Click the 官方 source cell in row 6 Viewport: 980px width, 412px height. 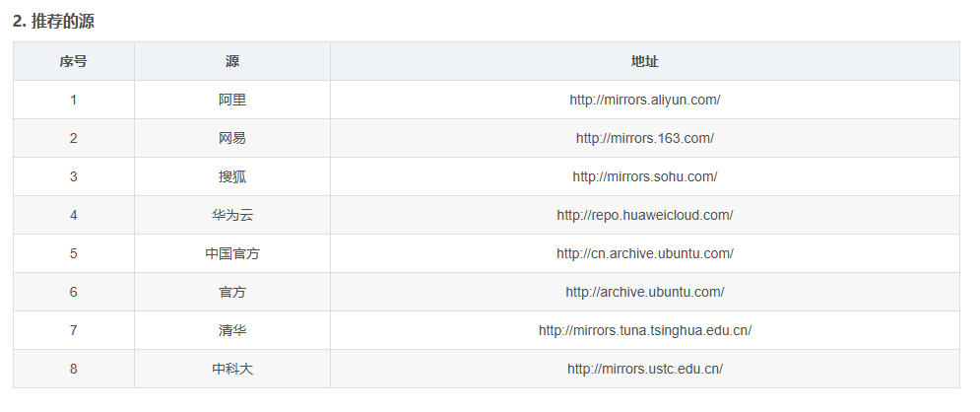[x=232, y=292]
